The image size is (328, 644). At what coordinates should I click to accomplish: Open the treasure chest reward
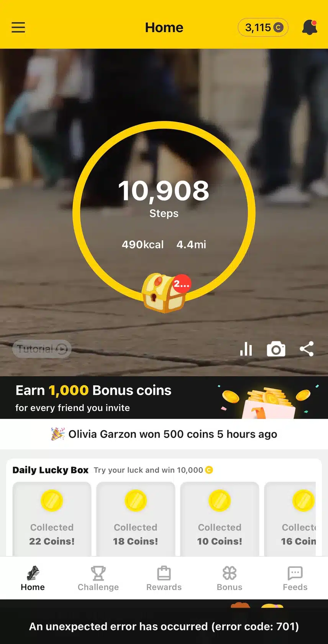tap(165, 293)
